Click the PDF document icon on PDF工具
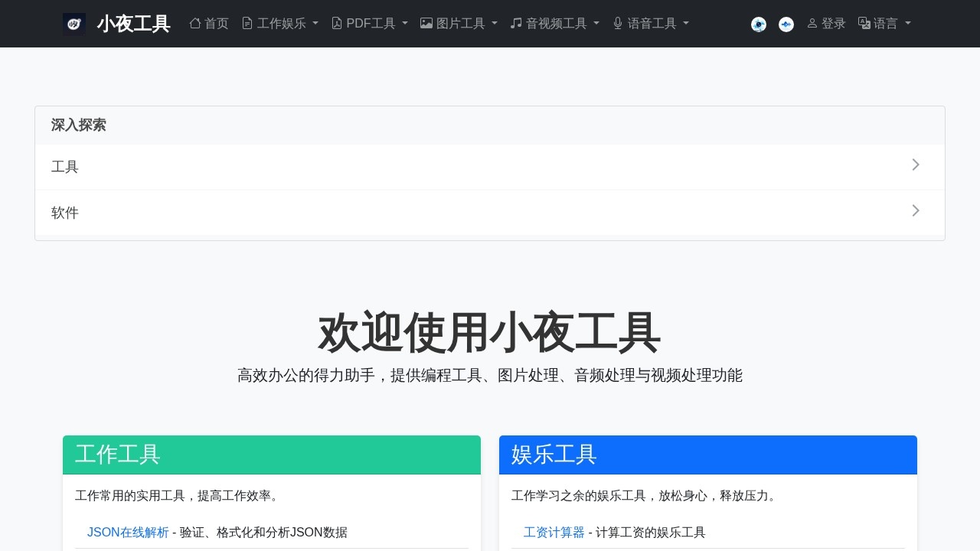This screenshot has width=980, height=551. [x=337, y=23]
